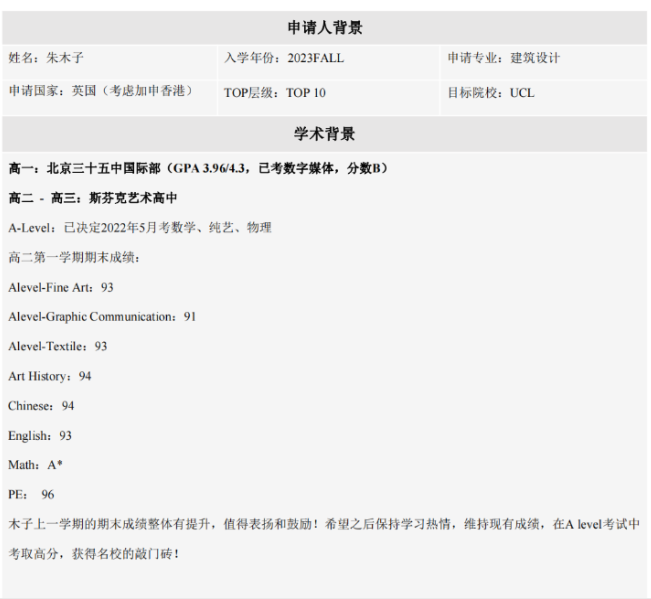The image size is (651, 599).
Task: Click the 目标院校：UCL cell
Action: pos(491,93)
